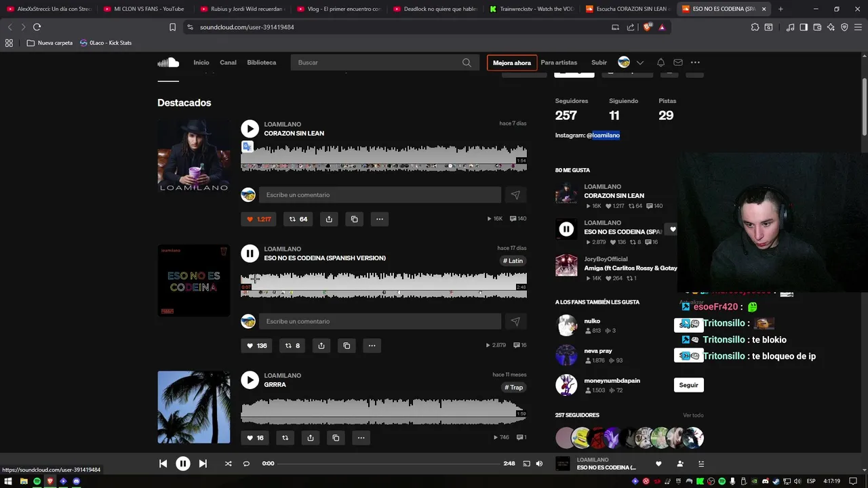Viewport: 868px width, 488px height.
Task: Follow artist from the player bar
Action: (680, 464)
